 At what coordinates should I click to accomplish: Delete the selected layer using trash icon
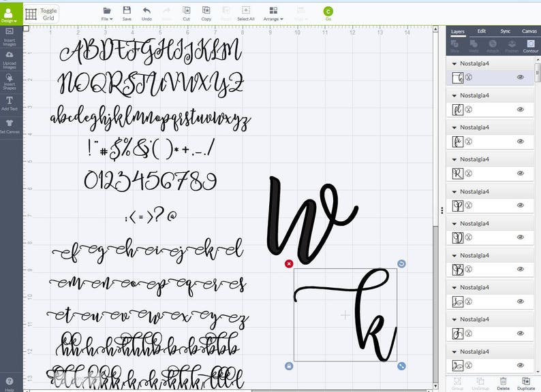(x=503, y=383)
